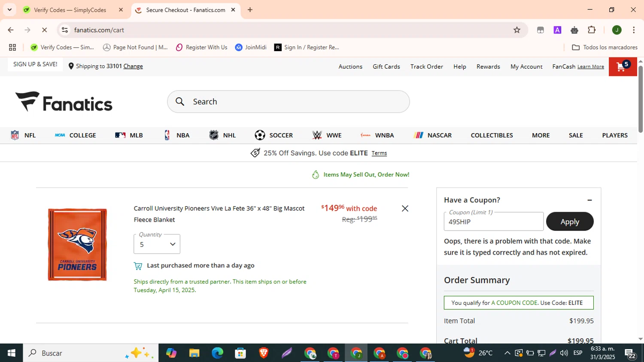Open the PLAYERS menu
644x362 pixels.
(614, 135)
